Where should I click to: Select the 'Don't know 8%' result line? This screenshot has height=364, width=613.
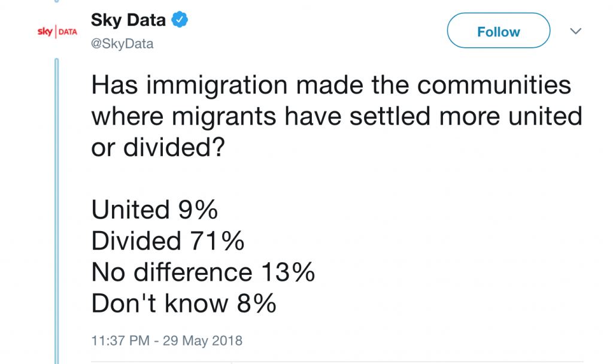(x=184, y=303)
